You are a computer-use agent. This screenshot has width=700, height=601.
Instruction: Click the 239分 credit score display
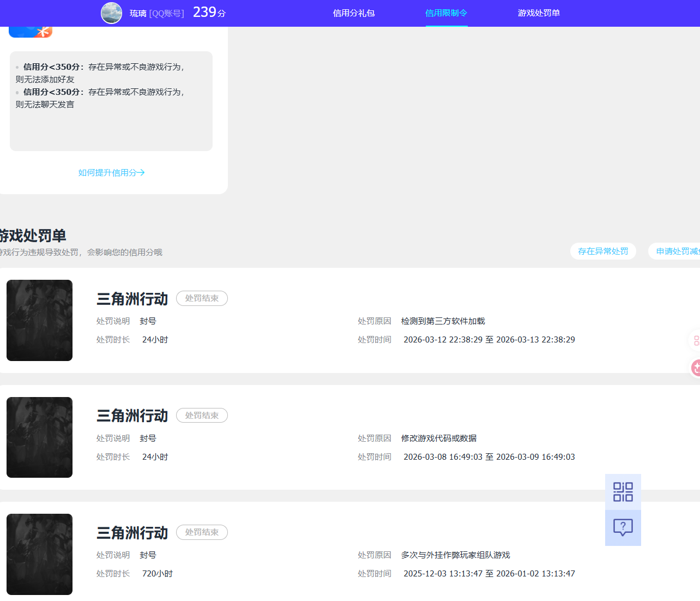click(208, 11)
